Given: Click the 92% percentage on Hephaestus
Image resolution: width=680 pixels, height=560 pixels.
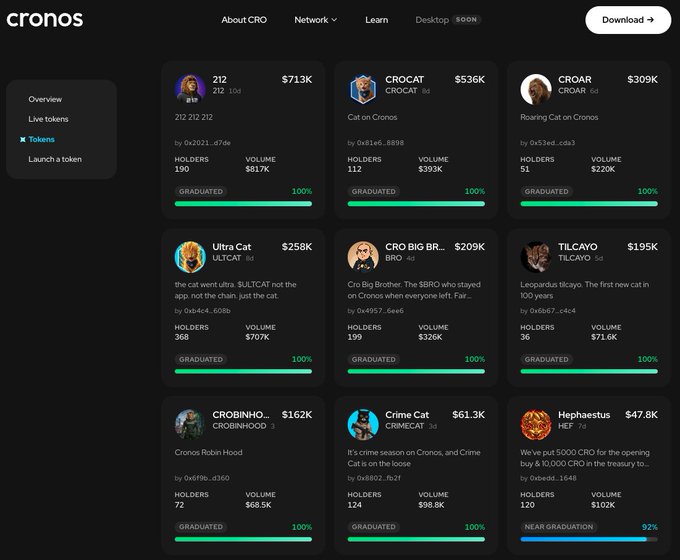Looking at the screenshot, I should (650, 527).
